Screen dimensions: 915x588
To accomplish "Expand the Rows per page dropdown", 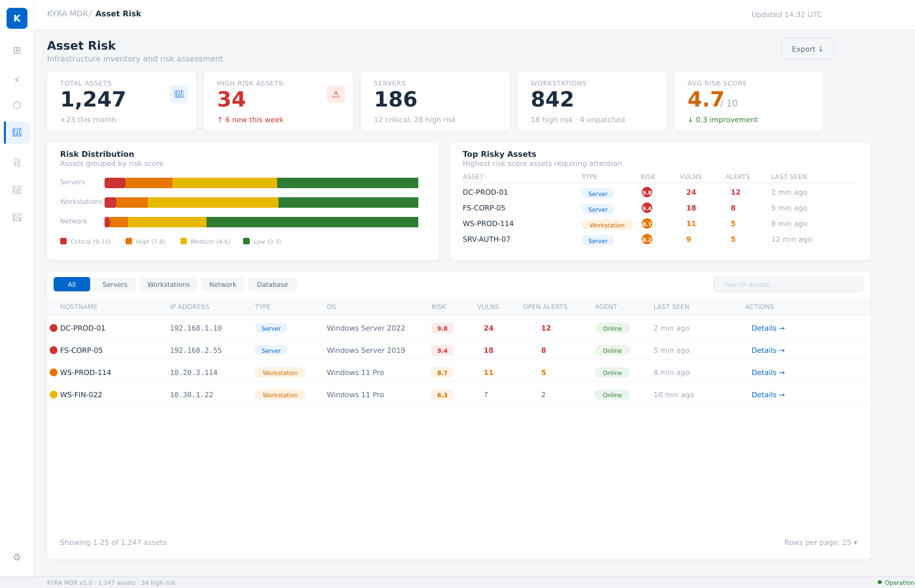I will point(820,542).
